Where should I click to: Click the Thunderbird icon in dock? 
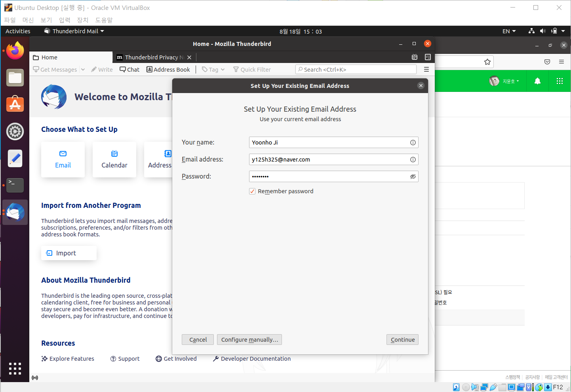click(x=15, y=212)
